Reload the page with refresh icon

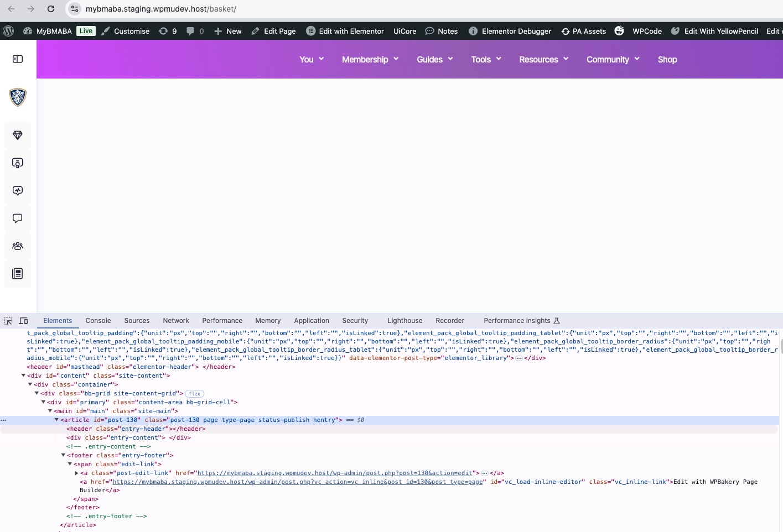tap(51, 9)
